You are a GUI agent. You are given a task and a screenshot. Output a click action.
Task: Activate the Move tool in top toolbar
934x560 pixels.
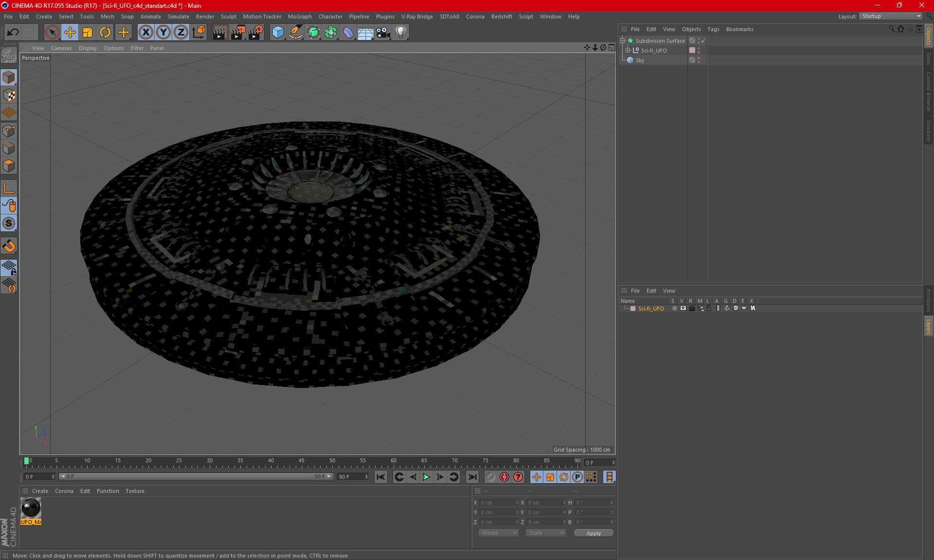click(70, 33)
